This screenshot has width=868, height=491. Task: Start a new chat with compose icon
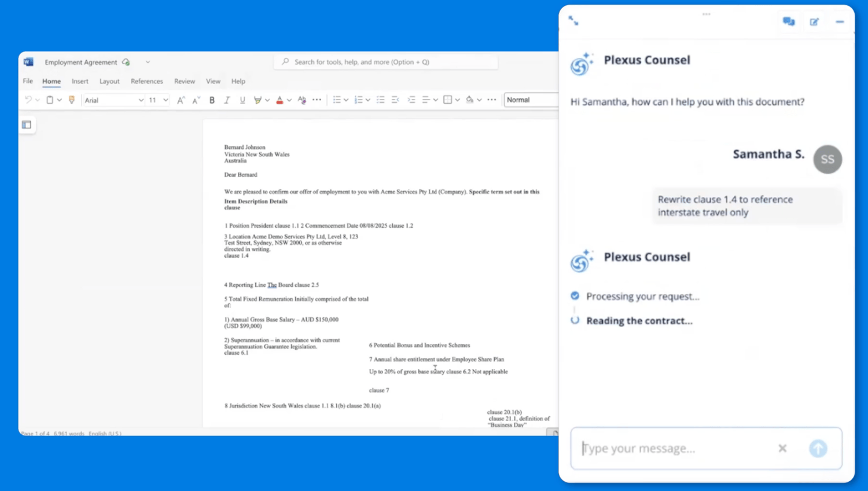814,21
